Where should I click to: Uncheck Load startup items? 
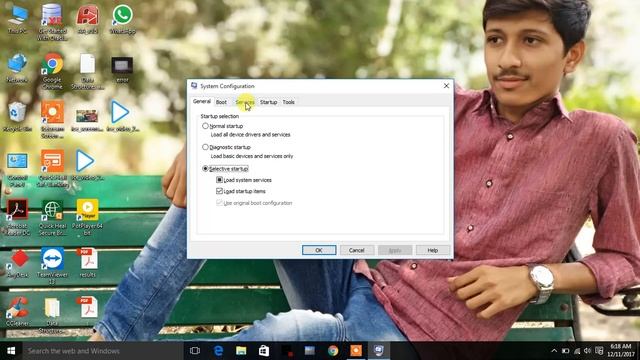click(220, 191)
